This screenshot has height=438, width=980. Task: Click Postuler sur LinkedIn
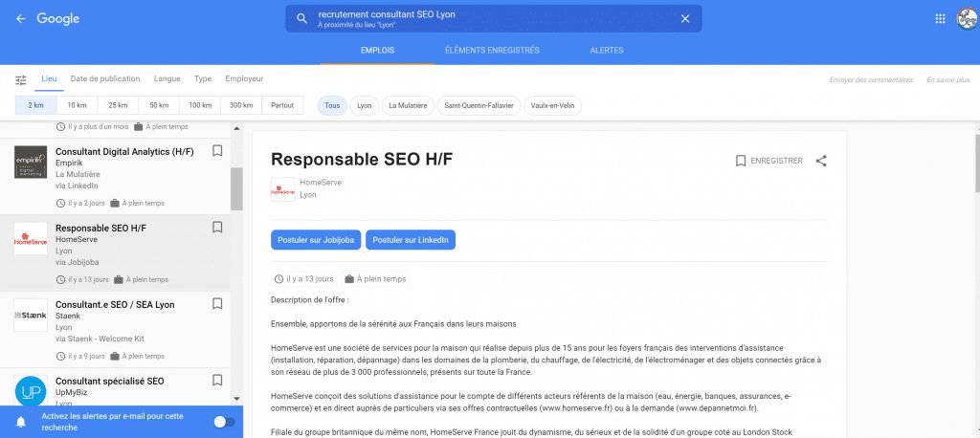pyautogui.click(x=411, y=240)
